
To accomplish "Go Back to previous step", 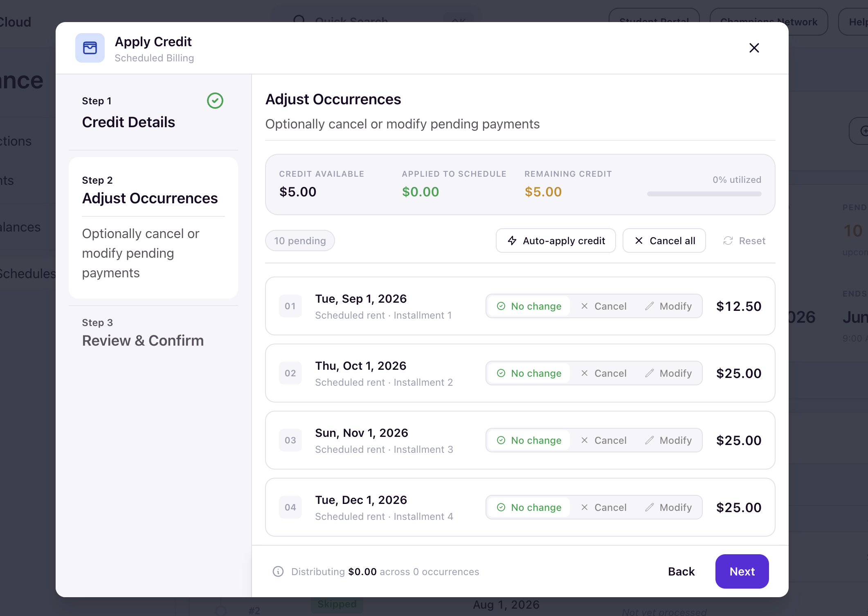I will 681,571.
